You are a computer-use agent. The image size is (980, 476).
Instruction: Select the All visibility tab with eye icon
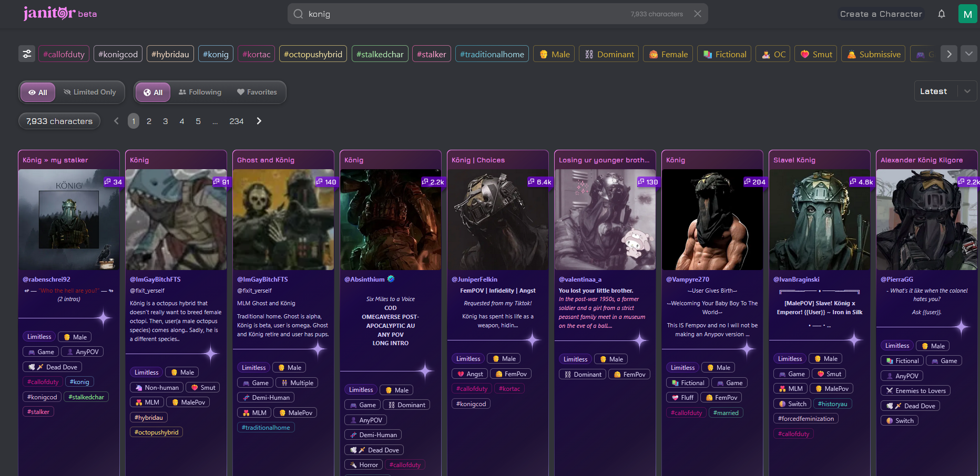38,92
